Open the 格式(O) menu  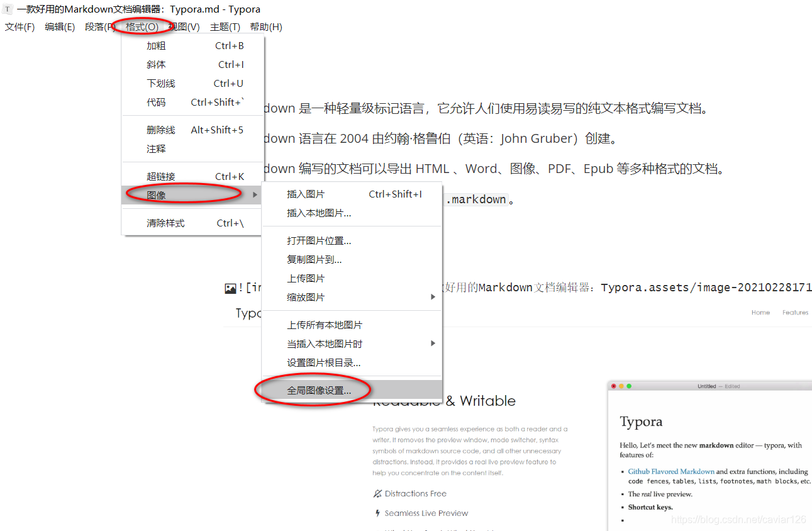[x=142, y=27]
